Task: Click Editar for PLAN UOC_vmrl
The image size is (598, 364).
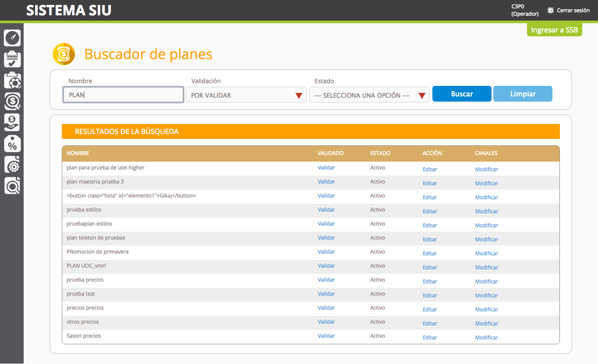Action: click(x=430, y=268)
